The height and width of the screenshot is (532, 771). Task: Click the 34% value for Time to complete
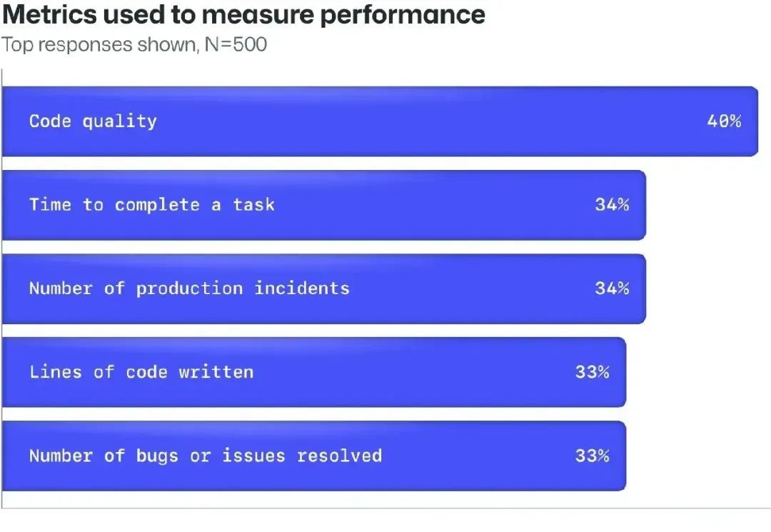point(612,205)
